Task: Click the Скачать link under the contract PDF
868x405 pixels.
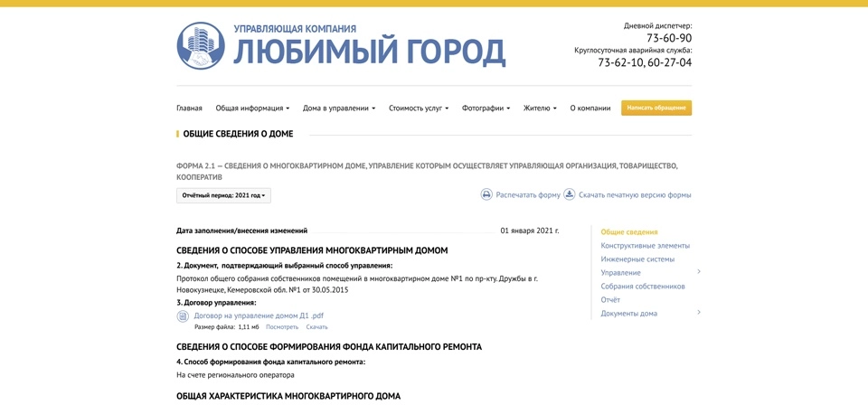Action: pos(316,327)
